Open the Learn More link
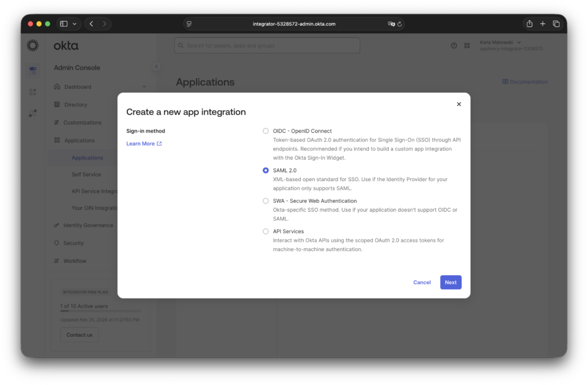The width and height of the screenshot is (588, 385). (144, 144)
